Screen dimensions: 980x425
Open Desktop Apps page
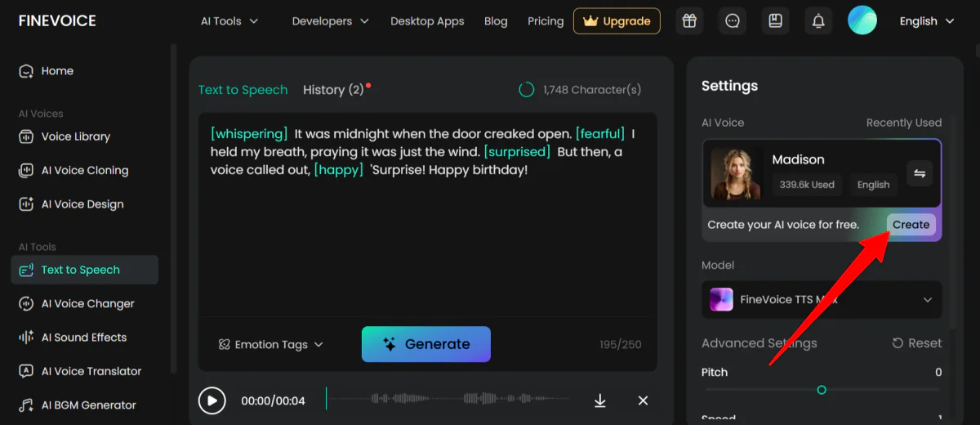coord(427,21)
